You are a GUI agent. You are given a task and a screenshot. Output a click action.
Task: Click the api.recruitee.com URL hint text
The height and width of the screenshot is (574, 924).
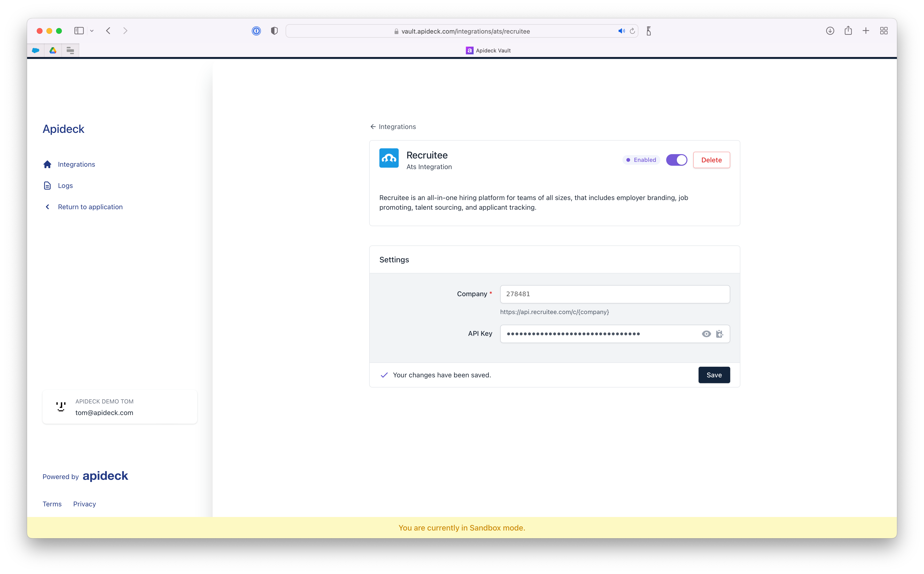point(554,312)
